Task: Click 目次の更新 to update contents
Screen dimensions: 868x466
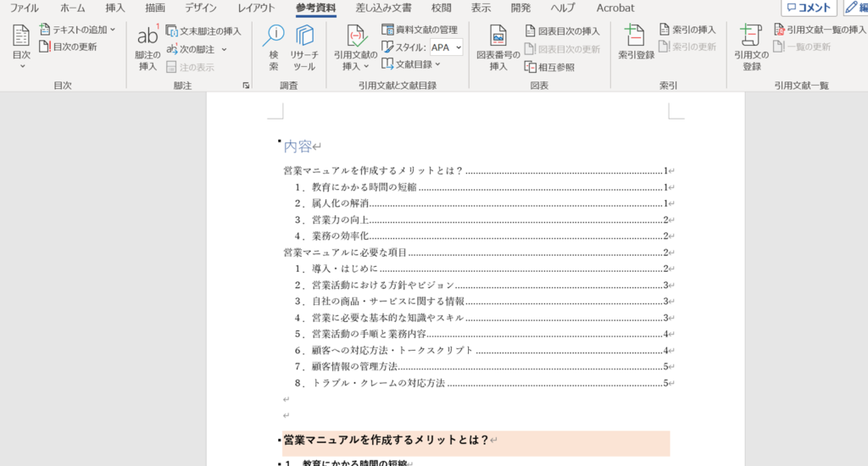Action: pyautogui.click(x=68, y=47)
